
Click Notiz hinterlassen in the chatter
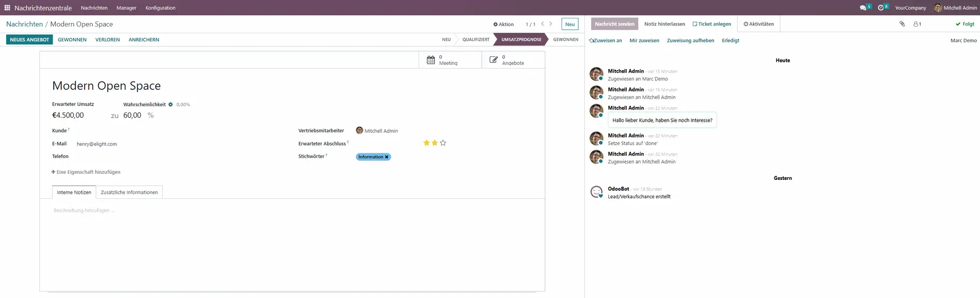tap(665, 24)
